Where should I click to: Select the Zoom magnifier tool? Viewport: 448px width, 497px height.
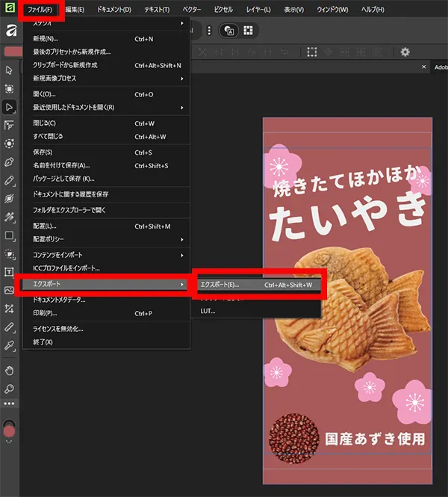click(x=9, y=389)
